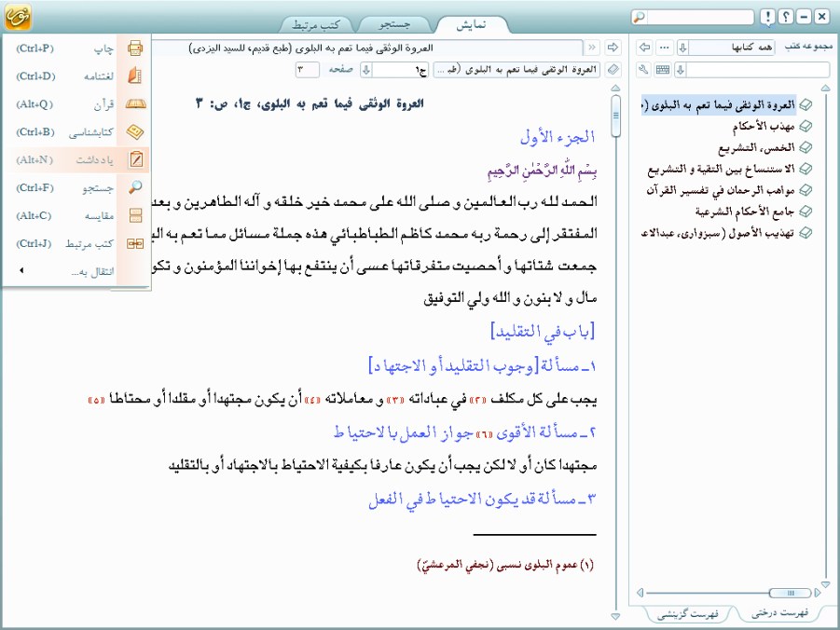Open the exclamation mark info button
840x630 pixels.
[x=767, y=17]
